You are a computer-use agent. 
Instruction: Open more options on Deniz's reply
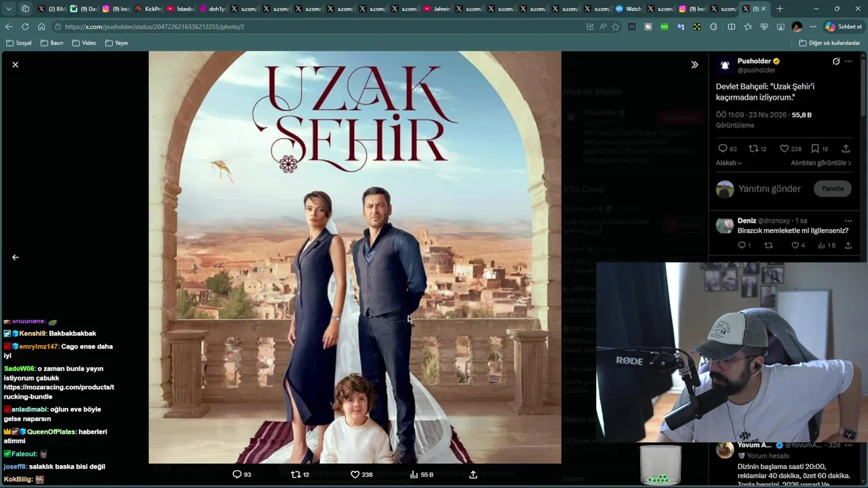coord(848,220)
